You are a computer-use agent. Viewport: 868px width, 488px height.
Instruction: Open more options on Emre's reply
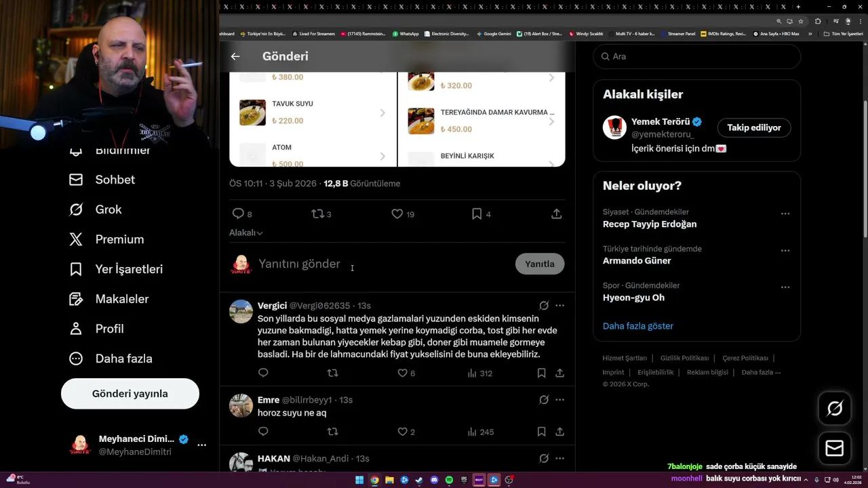[x=559, y=400]
